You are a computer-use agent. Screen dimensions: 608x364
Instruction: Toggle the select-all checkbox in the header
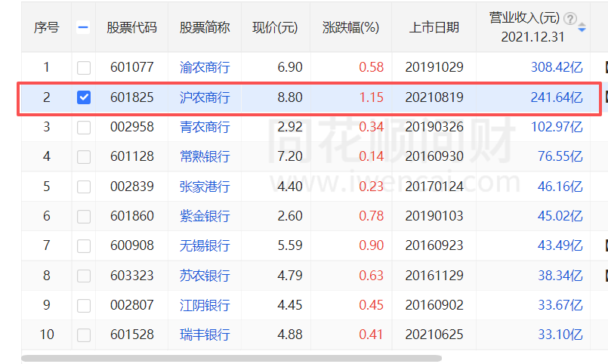(83, 27)
